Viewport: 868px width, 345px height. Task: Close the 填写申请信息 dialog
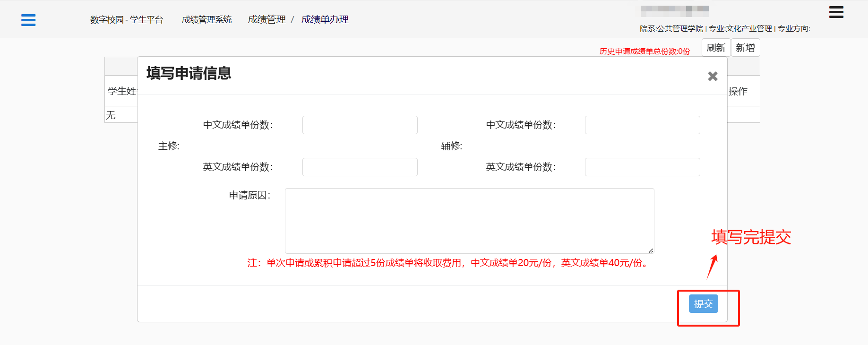[713, 76]
